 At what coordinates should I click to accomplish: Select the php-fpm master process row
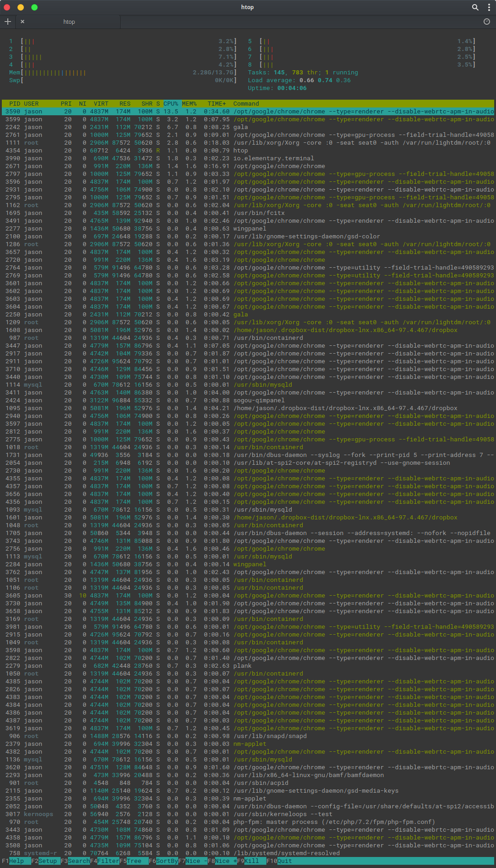[248, 822]
